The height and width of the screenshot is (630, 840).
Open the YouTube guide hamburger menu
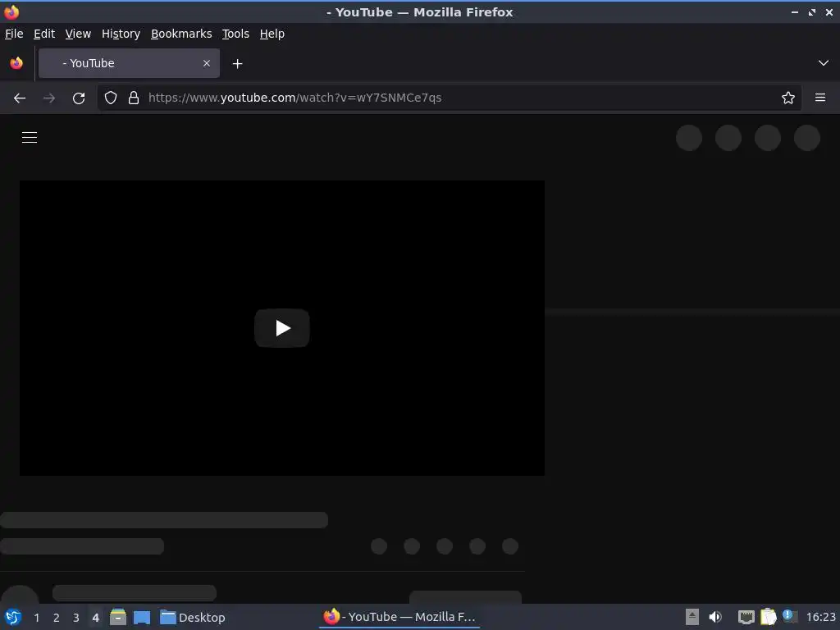point(30,138)
